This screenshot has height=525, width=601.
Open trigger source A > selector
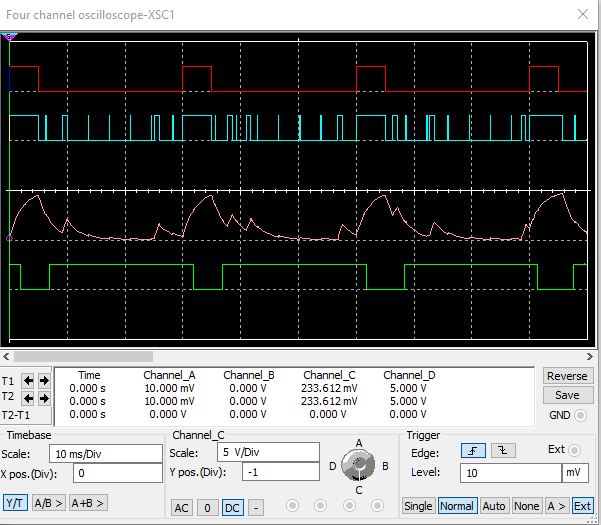click(557, 506)
